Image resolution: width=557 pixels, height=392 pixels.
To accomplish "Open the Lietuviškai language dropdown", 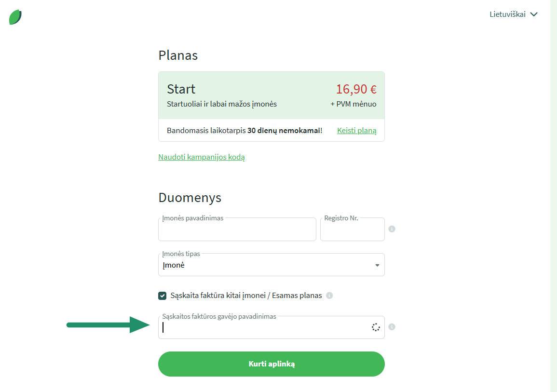I will [513, 14].
